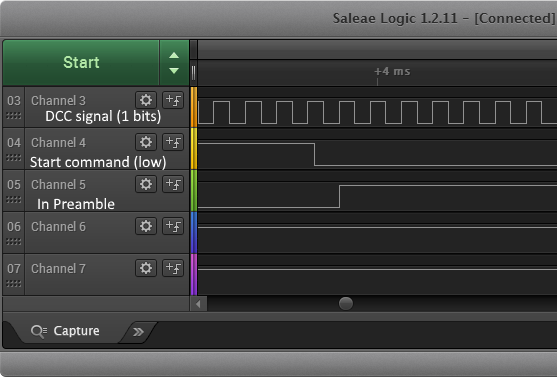This screenshot has width=557, height=377.
Task: Click the Channel 4 falling edge in waveform
Action: (x=314, y=155)
